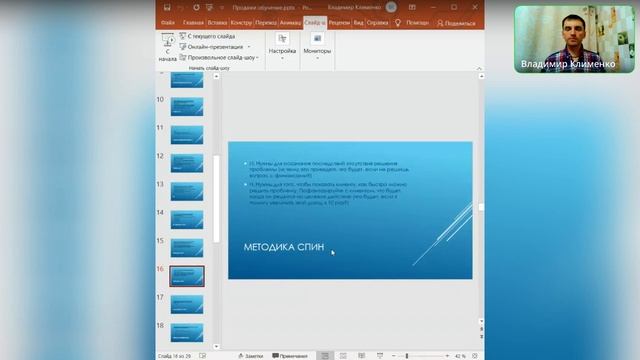Click the slide counter in status bar
The height and width of the screenshot is (360, 640).
(x=174, y=356)
